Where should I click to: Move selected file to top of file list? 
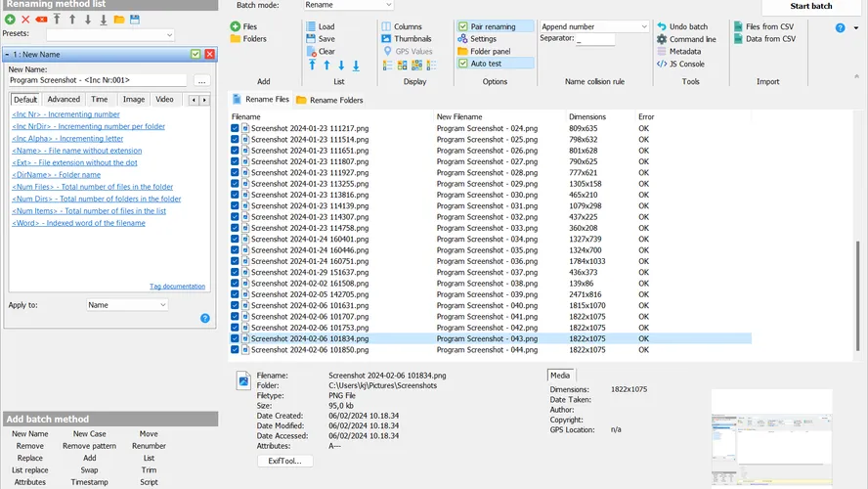(x=312, y=66)
